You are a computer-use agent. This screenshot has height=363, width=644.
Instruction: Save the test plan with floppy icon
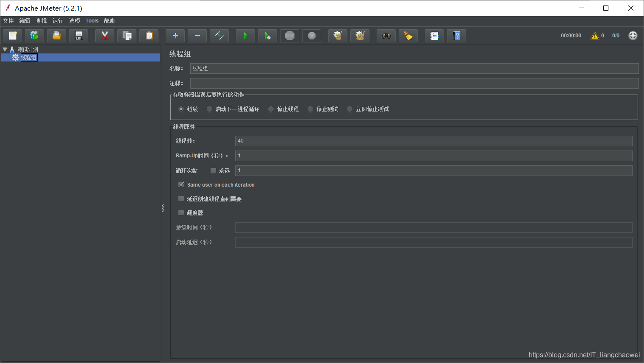click(78, 36)
